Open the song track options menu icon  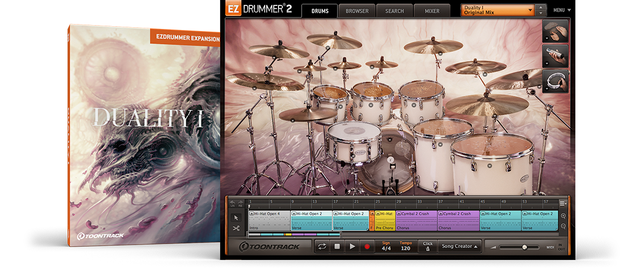point(562,203)
